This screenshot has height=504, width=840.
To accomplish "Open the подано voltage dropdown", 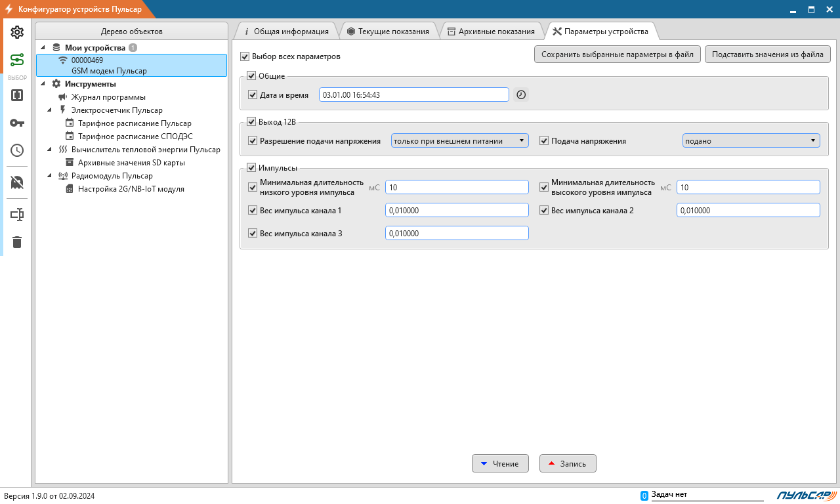I will (x=751, y=140).
